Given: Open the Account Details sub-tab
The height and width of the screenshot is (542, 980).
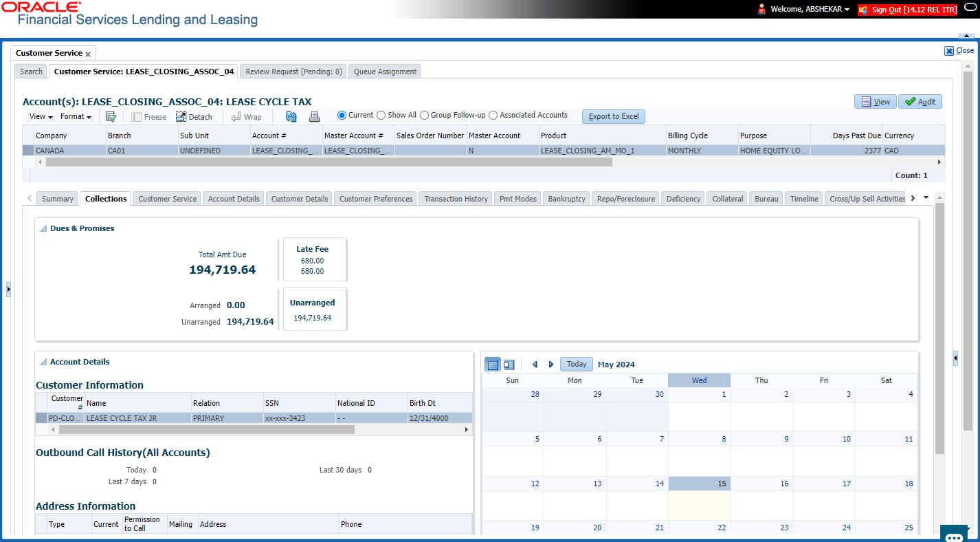Looking at the screenshot, I should [x=234, y=199].
